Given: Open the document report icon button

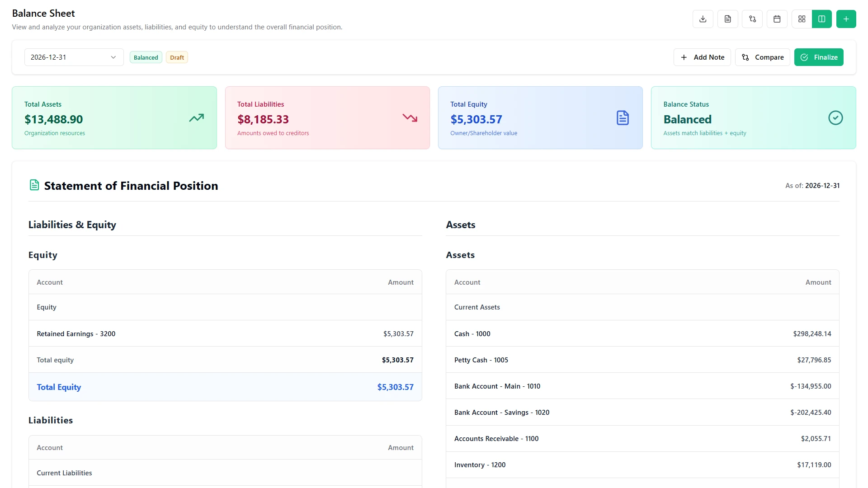Looking at the screenshot, I should pos(727,19).
